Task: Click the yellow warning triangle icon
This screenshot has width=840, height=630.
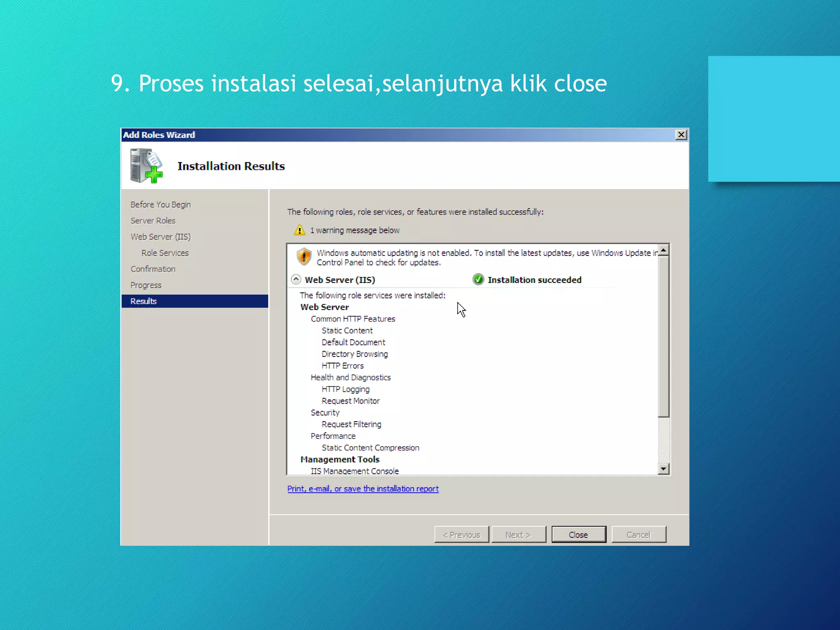Action: pyautogui.click(x=299, y=230)
